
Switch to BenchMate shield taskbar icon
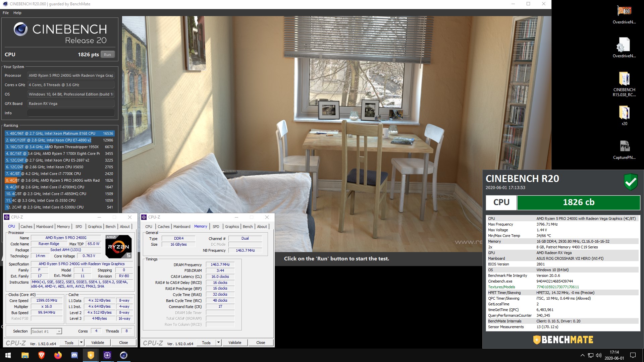click(x=91, y=355)
